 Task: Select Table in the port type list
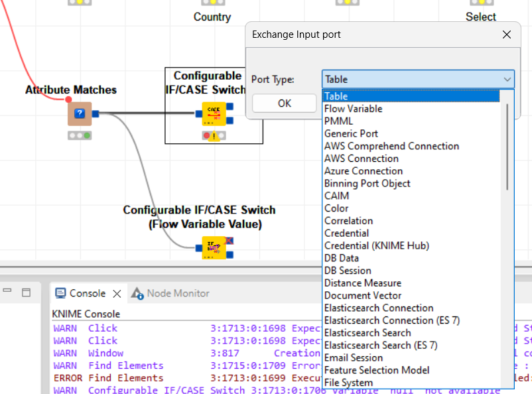point(411,96)
